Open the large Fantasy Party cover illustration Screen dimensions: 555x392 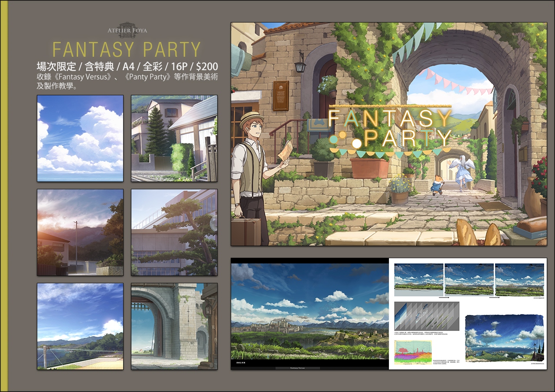[x=389, y=134]
